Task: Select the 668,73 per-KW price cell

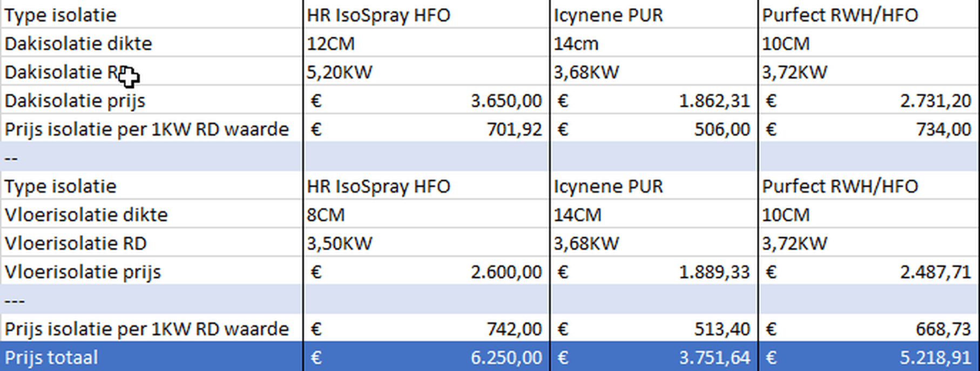Action: (x=869, y=328)
